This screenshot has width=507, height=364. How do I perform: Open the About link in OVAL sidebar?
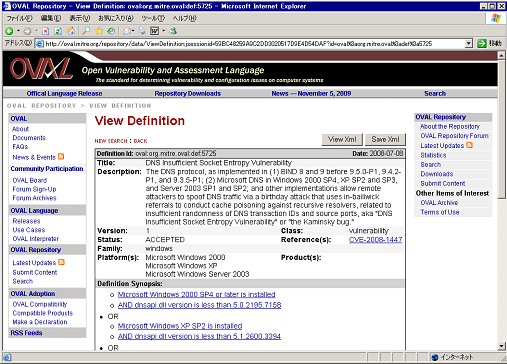[x=21, y=129]
